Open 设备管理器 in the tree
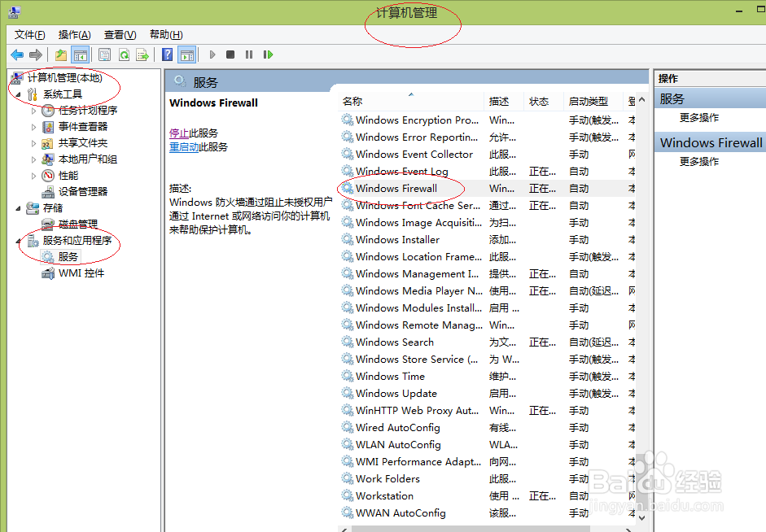 pyautogui.click(x=82, y=191)
